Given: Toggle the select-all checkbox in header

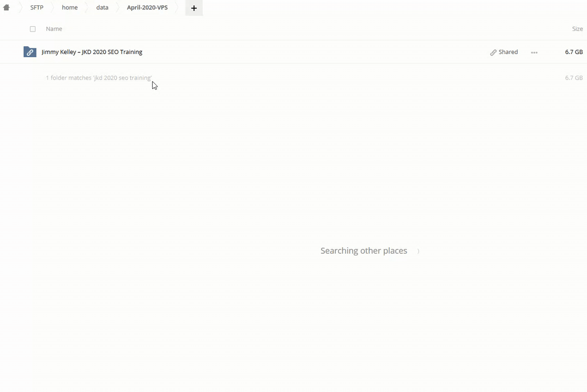Looking at the screenshot, I should (33, 29).
